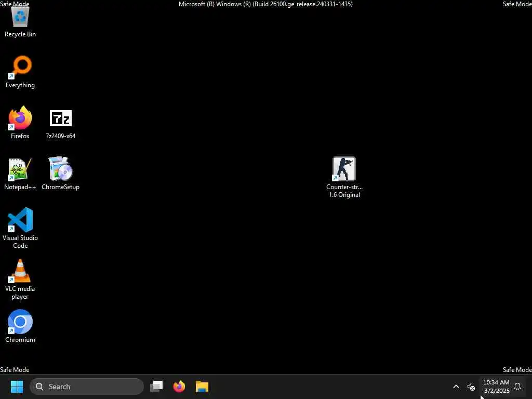Open the muted volume tray icon
Screen dimensions: 532x399
471,387
